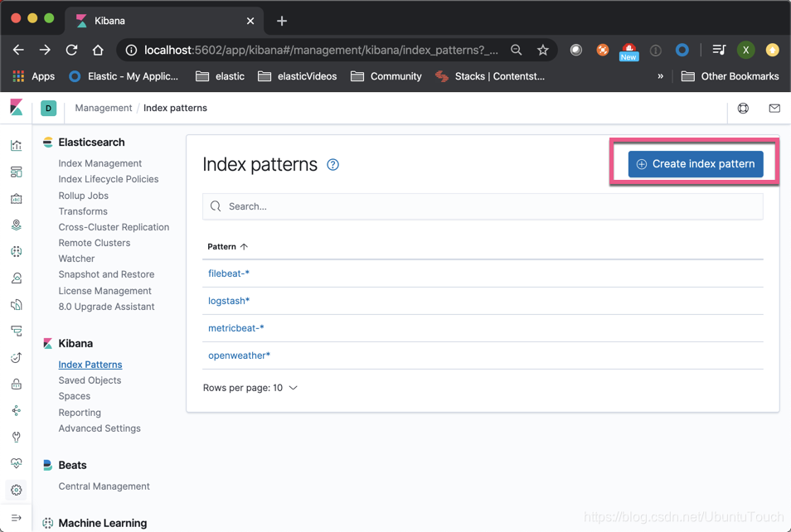Open Stack Monitoring heartbeat icon
Screen dimensions: 791x532
[16, 463]
